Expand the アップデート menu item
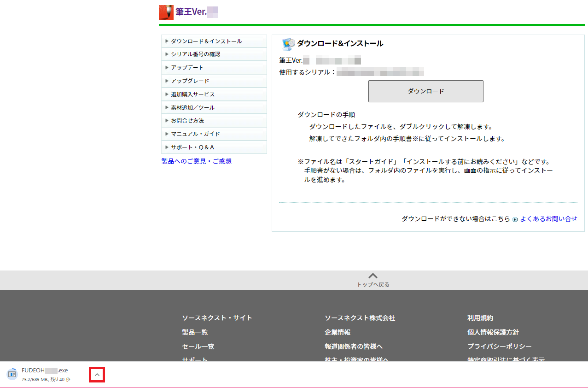 point(187,68)
